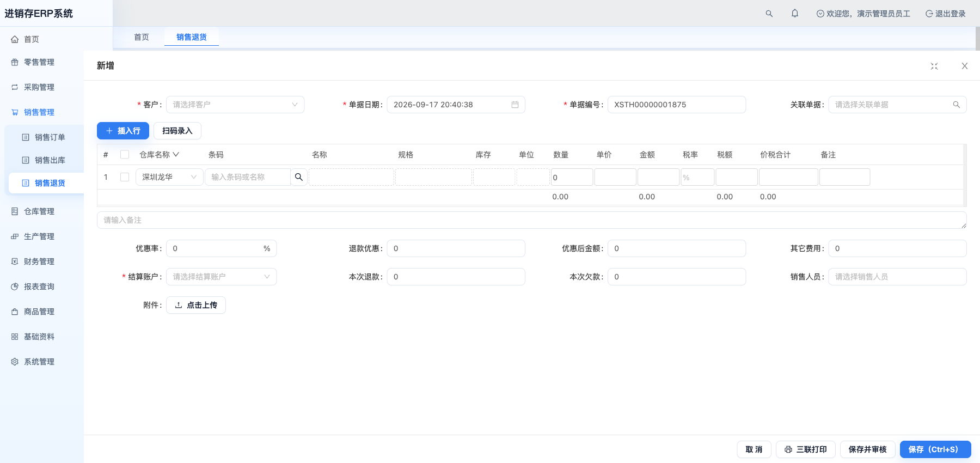
Task: Close the 新增 dialog with the X
Action: point(965,66)
